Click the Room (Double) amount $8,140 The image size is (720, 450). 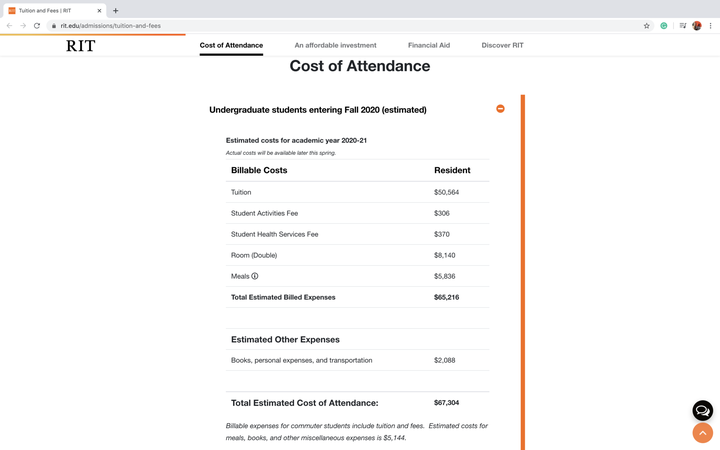(444, 255)
